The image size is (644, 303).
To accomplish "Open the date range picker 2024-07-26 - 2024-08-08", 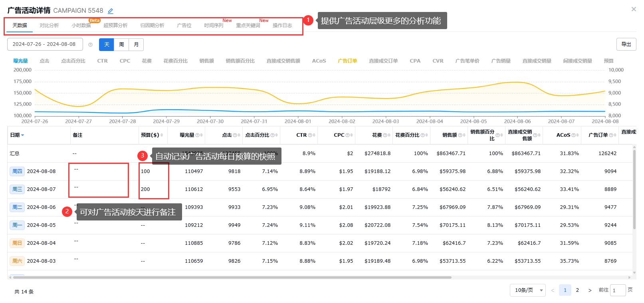I will pos(45,44).
